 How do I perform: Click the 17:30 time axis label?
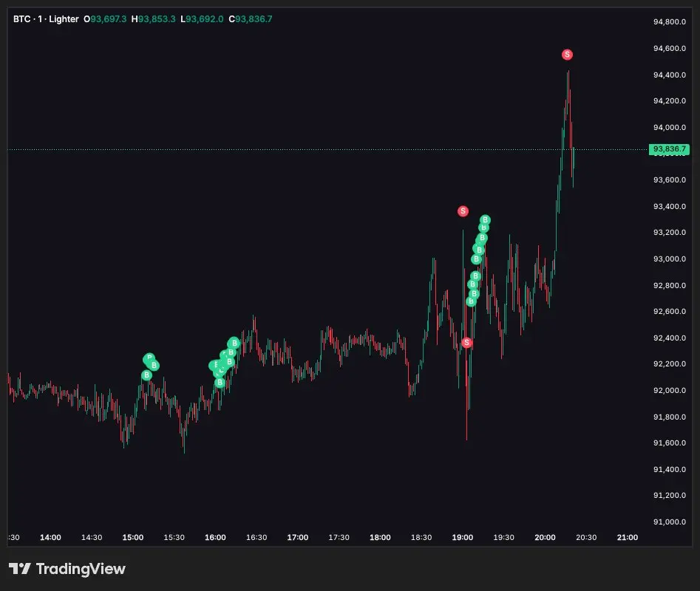tap(339, 538)
